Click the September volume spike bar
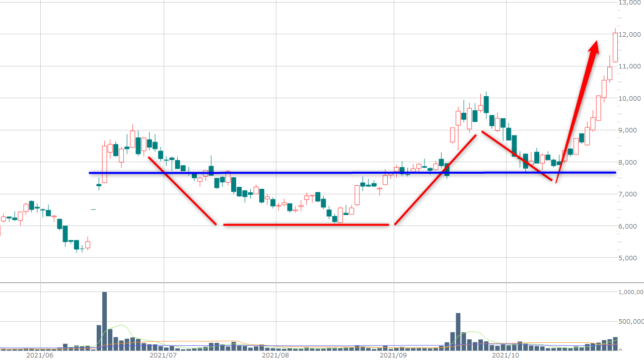 click(x=458, y=331)
